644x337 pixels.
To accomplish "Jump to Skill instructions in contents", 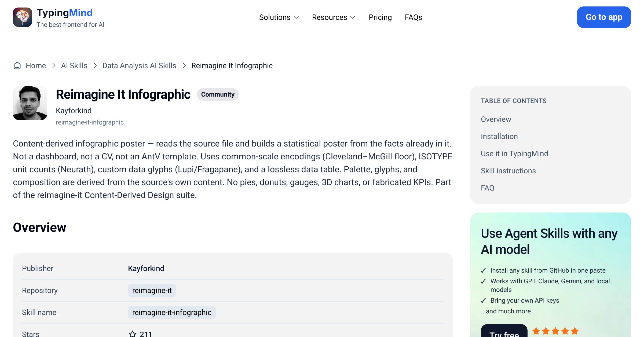I will tap(508, 171).
